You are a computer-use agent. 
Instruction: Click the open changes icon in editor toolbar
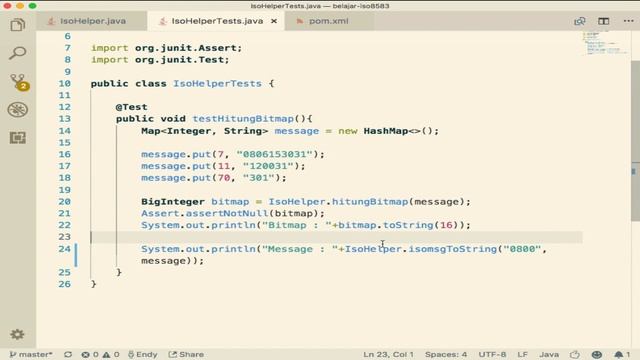pyautogui.click(x=580, y=21)
